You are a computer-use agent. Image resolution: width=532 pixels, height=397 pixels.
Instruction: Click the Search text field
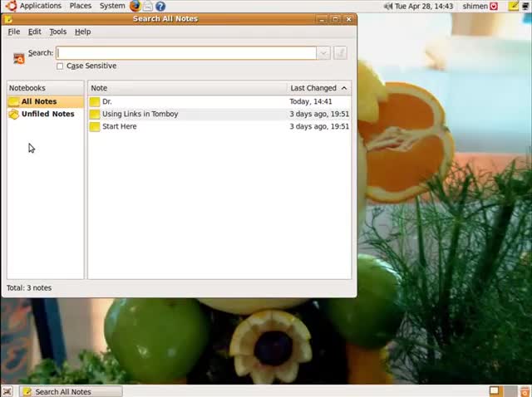(x=186, y=53)
